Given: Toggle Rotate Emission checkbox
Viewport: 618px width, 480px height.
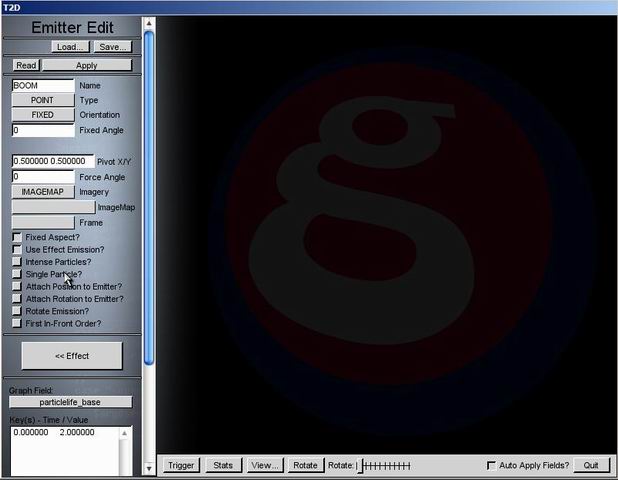Looking at the screenshot, I should [x=17, y=311].
